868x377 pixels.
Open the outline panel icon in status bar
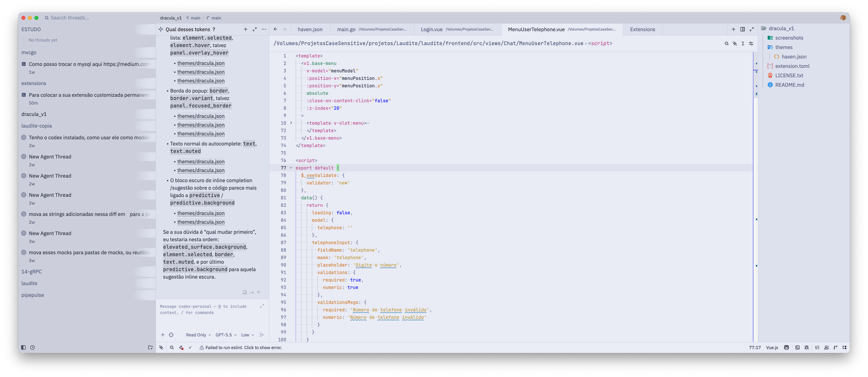817,347
